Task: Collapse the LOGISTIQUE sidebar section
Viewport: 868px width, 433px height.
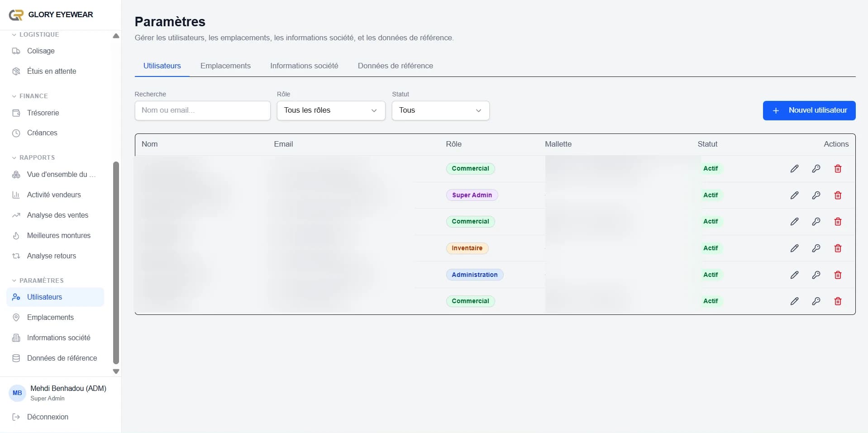Action: pyautogui.click(x=35, y=34)
